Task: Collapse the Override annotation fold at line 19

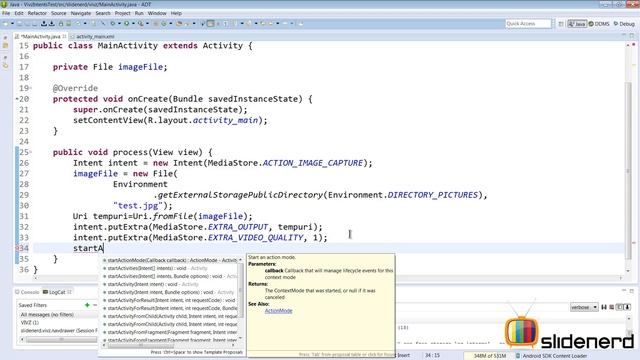Action: click(x=31, y=88)
